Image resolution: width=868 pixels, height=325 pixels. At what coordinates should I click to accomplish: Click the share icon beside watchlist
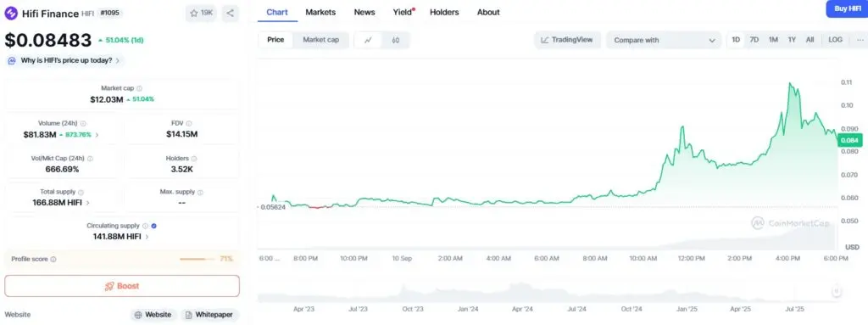(231, 14)
